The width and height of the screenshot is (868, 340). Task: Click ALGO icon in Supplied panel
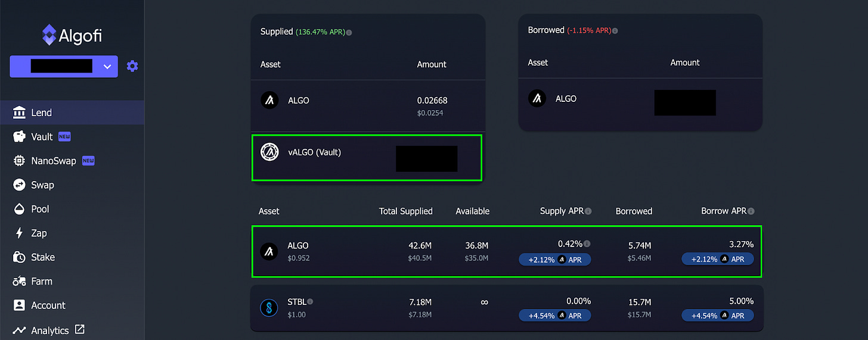tap(270, 100)
